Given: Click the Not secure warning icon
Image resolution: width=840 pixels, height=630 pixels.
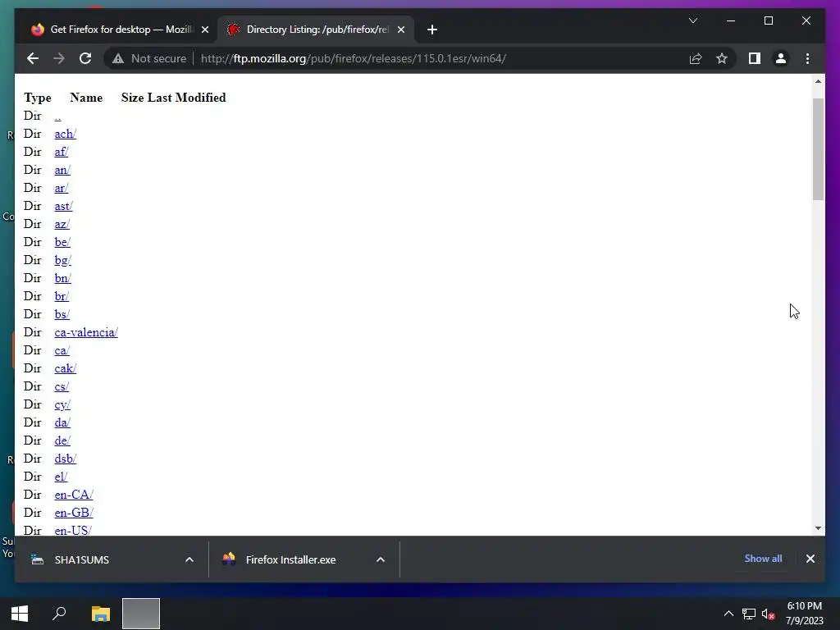Looking at the screenshot, I should coord(118,58).
